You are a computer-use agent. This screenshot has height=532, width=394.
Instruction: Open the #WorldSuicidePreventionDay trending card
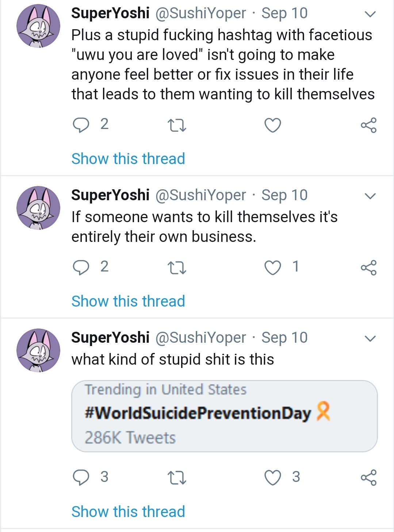[224, 416]
